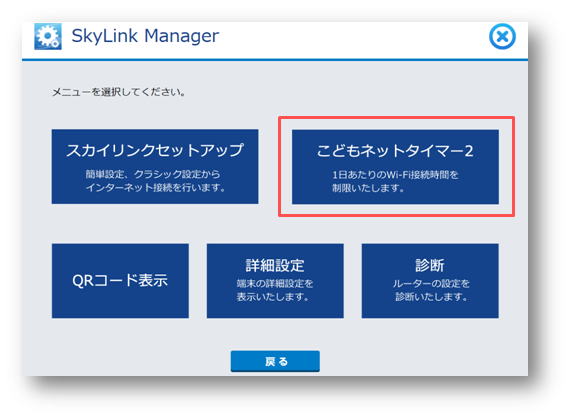Click the blue divider line below the title
Screen dimensions: 570x418
275,60
